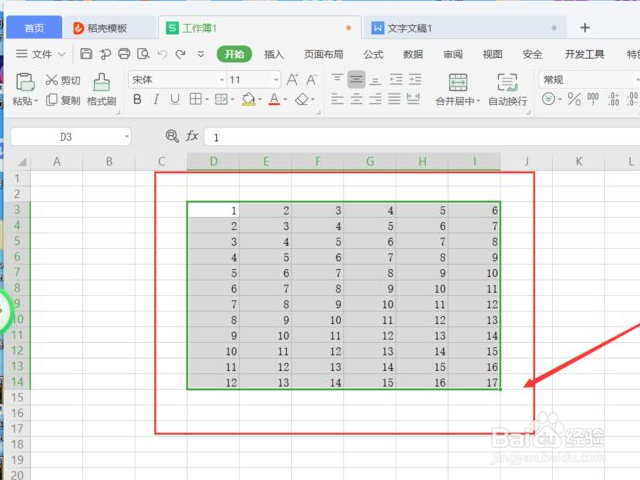
Task: Open the quick access customize dropdown
Action: click(200, 54)
